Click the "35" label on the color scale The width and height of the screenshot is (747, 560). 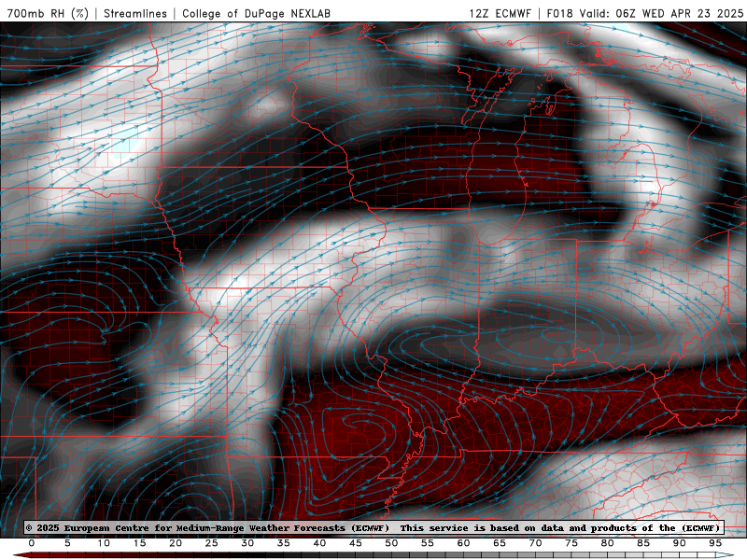pos(284,543)
